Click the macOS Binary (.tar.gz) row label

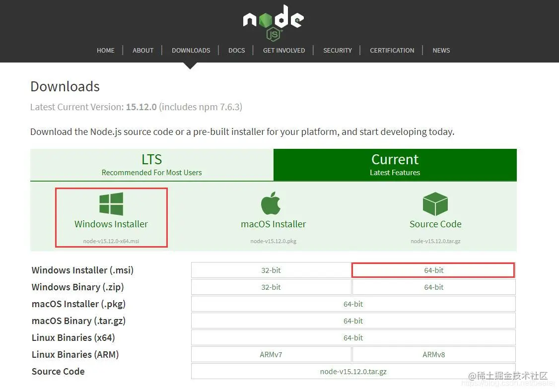pyautogui.click(x=78, y=321)
